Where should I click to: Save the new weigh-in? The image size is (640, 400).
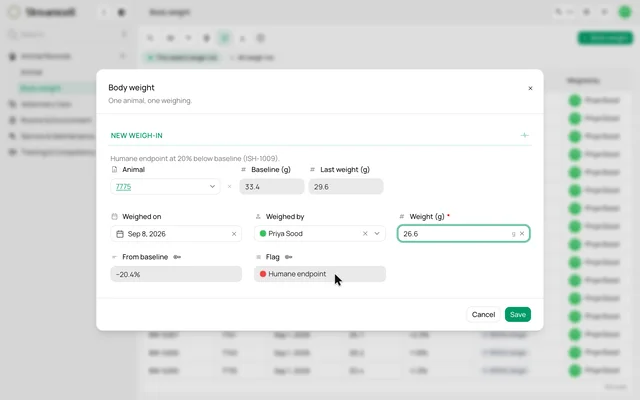click(518, 314)
